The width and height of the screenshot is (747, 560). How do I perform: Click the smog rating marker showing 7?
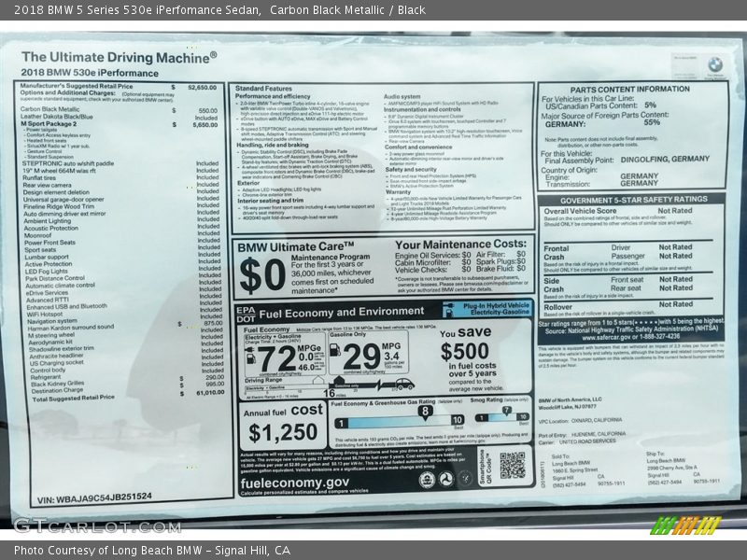coord(506,411)
